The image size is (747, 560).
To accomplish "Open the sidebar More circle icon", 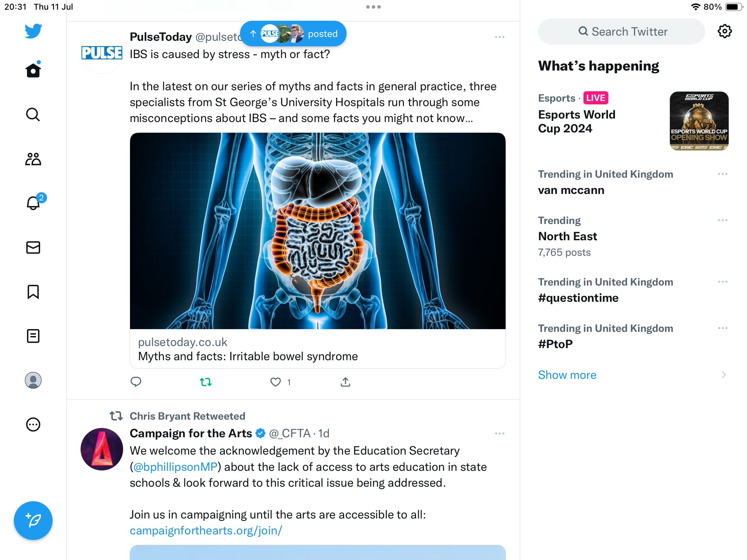I will click(33, 424).
